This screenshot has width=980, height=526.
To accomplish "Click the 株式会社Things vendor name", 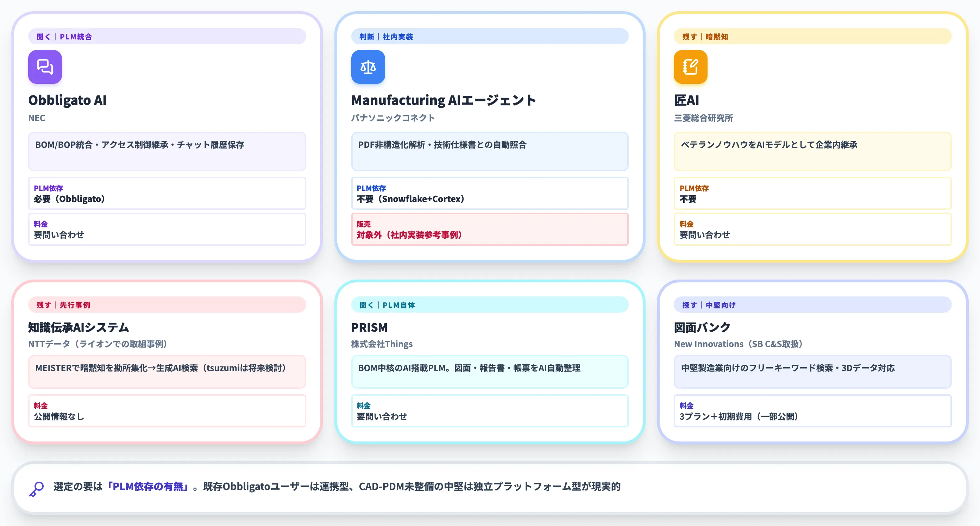I will [382, 344].
